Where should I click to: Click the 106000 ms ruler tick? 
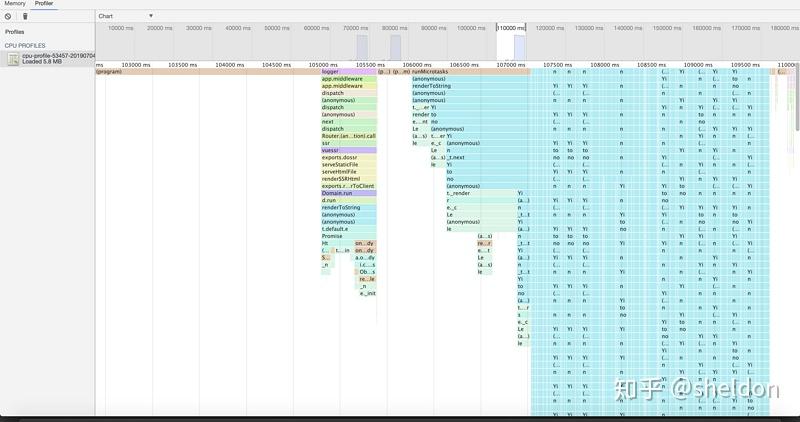[417, 65]
